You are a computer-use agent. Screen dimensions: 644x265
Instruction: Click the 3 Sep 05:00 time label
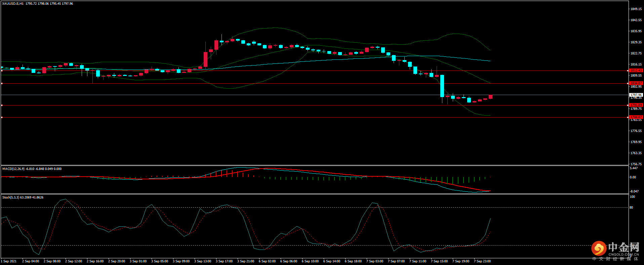pos(160,261)
